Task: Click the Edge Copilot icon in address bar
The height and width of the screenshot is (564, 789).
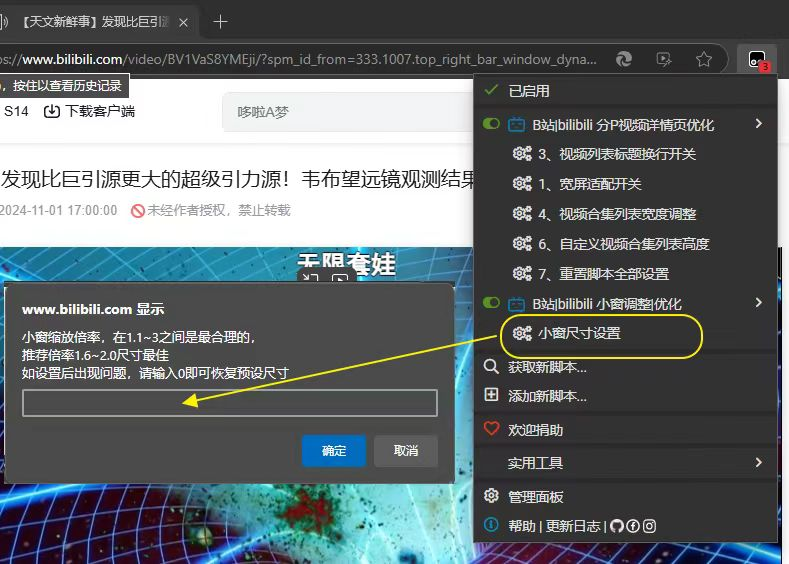Action: tap(624, 59)
